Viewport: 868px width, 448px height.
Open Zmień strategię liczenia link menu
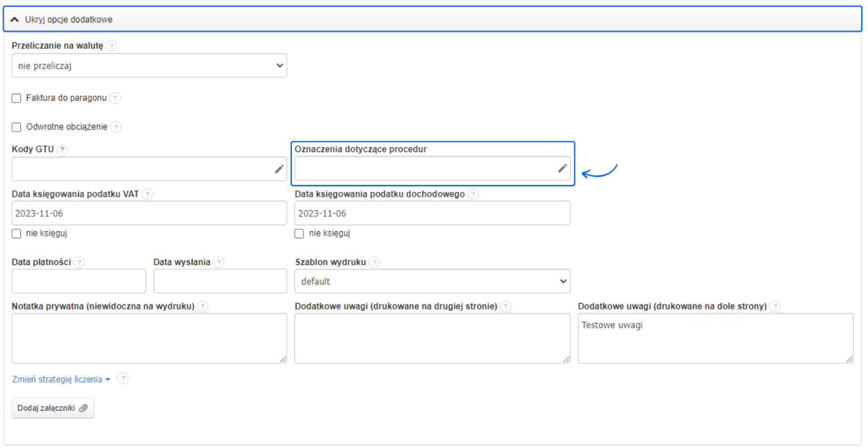[61, 379]
